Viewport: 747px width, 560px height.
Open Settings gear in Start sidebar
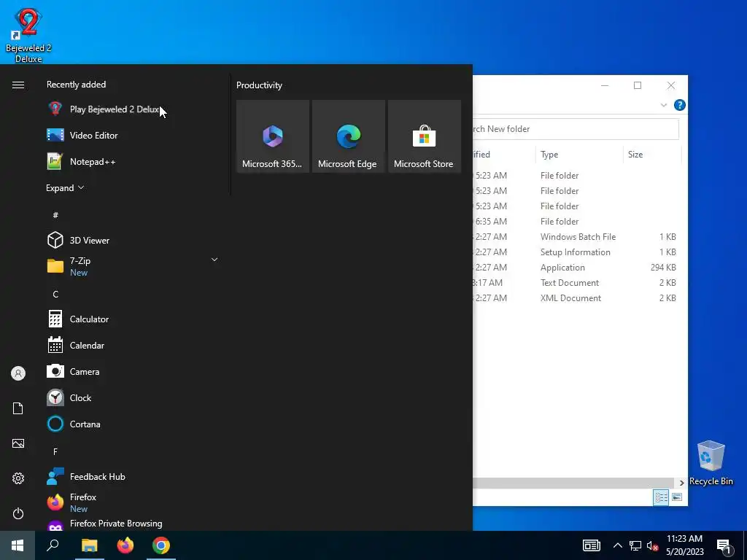pyautogui.click(x=18, y=478)
